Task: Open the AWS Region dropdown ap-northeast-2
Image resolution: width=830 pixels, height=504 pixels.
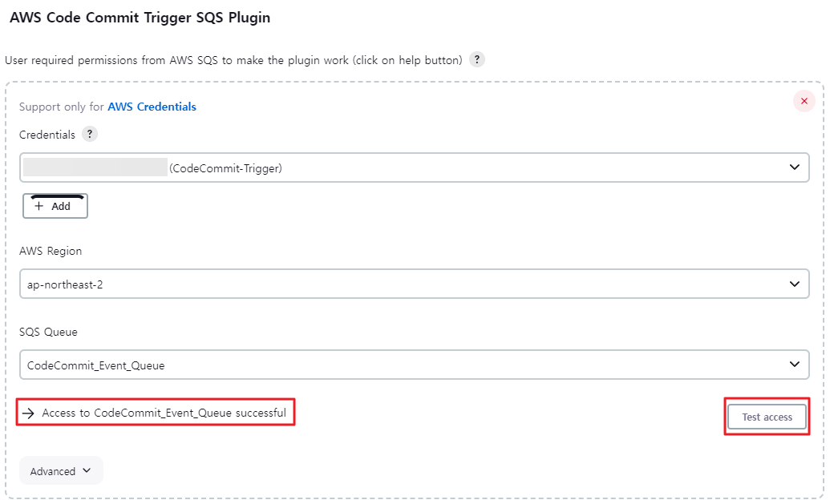Action: [x=415, y=284]
